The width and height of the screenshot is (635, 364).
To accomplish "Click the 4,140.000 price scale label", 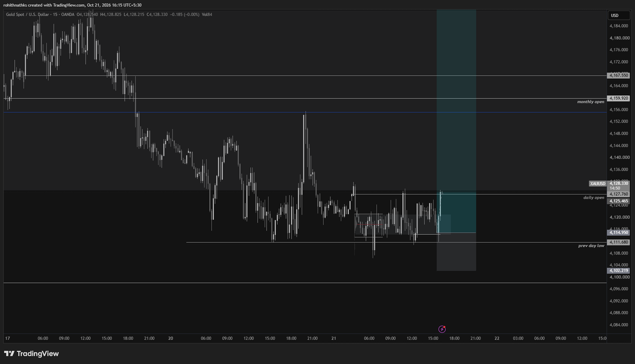I will [619, 158].
